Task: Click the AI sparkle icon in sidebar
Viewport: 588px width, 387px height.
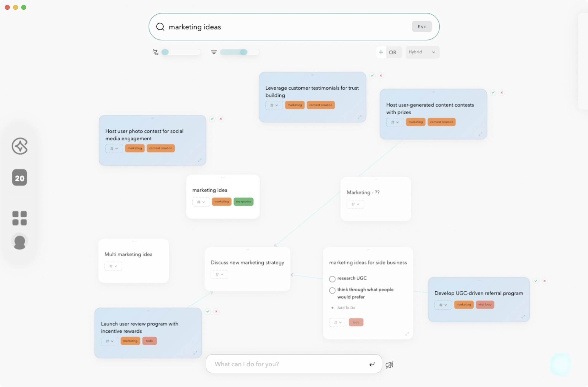Action: pyautogui.click(x=20, y=146)
